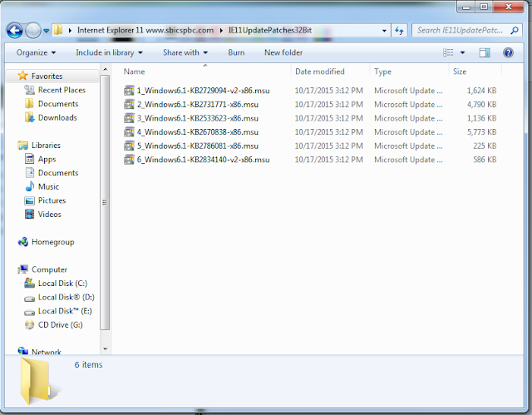Click 1,624 KB size cell
Screen dimensions: 532x415
481,91
